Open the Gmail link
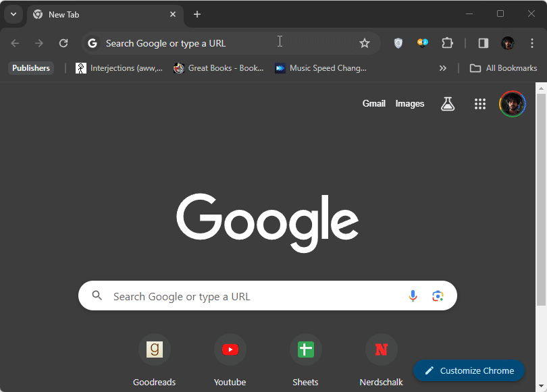Viewport: 547px width, 392px height. pos(373,104)
